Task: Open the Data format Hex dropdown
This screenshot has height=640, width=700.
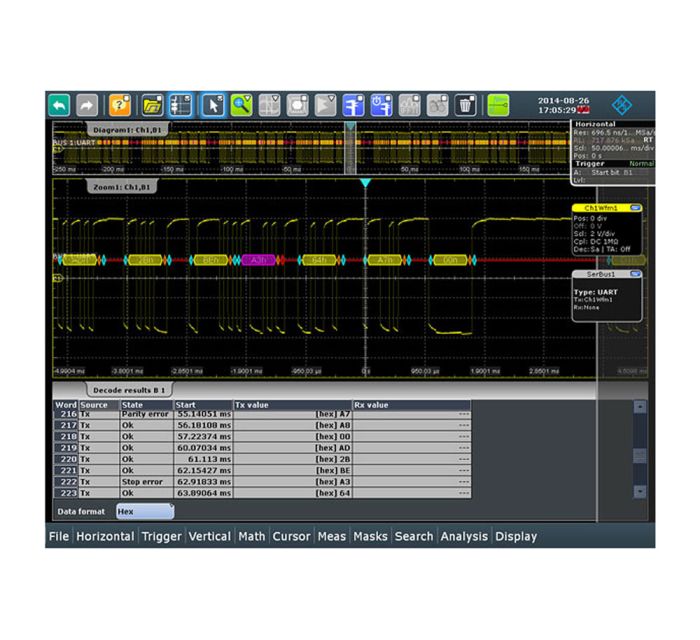Action: coord(145,511)
